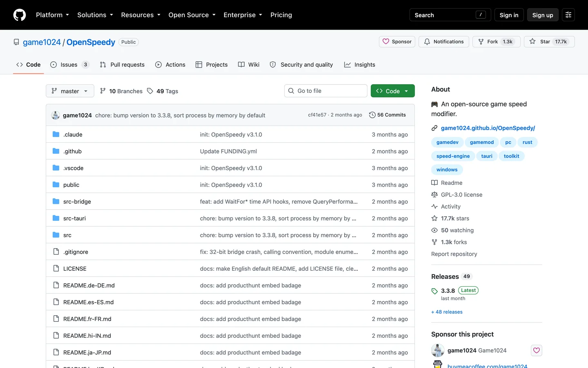Switch to the Actions tab
588x368 pixels.
(170, 65)
